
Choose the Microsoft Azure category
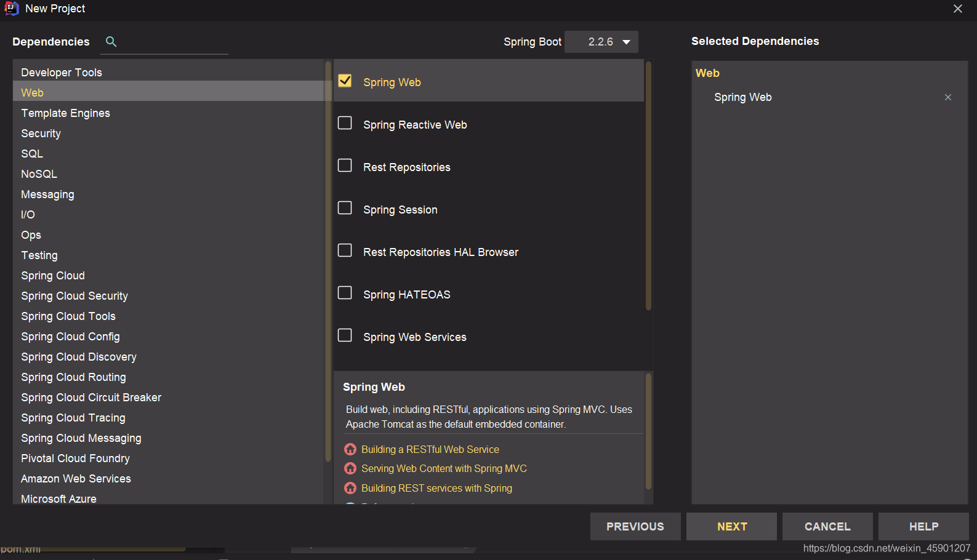click(x=169, y=498)
